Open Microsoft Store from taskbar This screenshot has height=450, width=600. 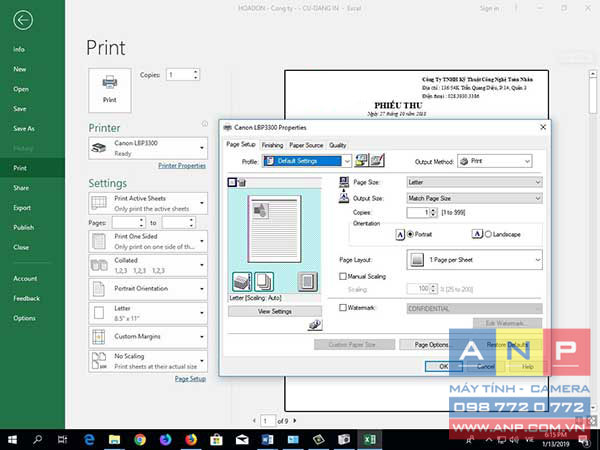[x=216, y=439]
